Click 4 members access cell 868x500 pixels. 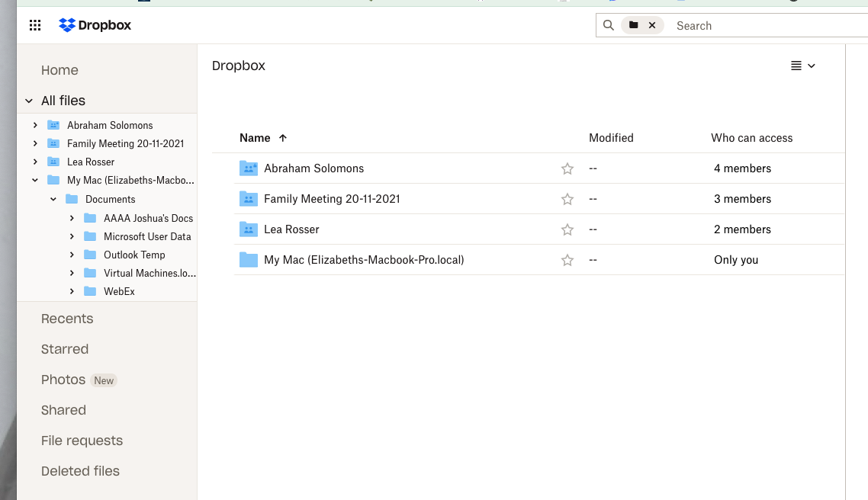click(742, 168)
